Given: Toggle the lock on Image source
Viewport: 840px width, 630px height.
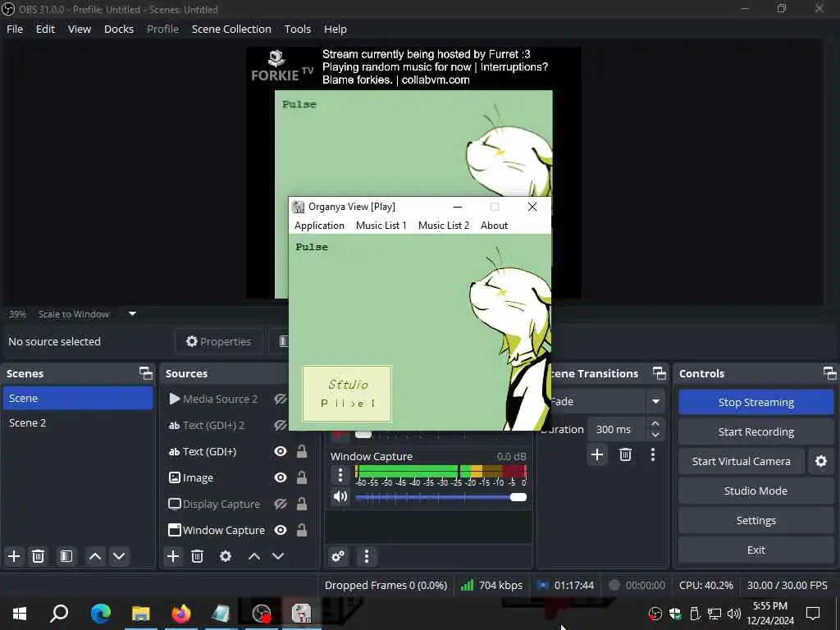Looking at the screenshot, I should tap(302, 477).
